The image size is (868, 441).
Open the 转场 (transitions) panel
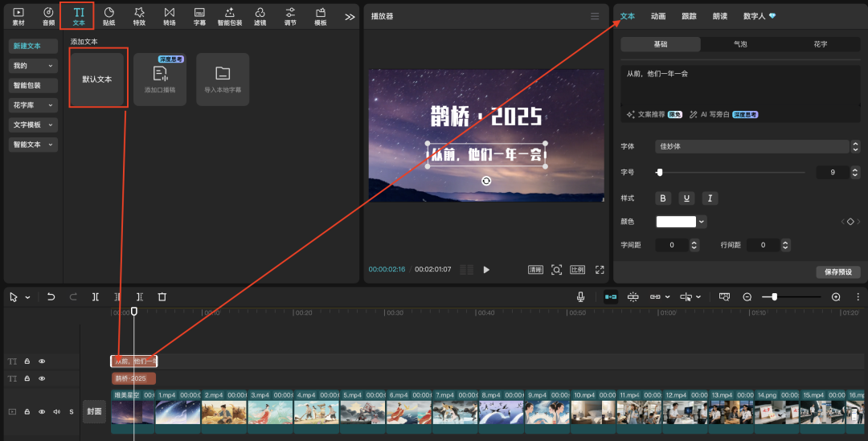(169, 16)
